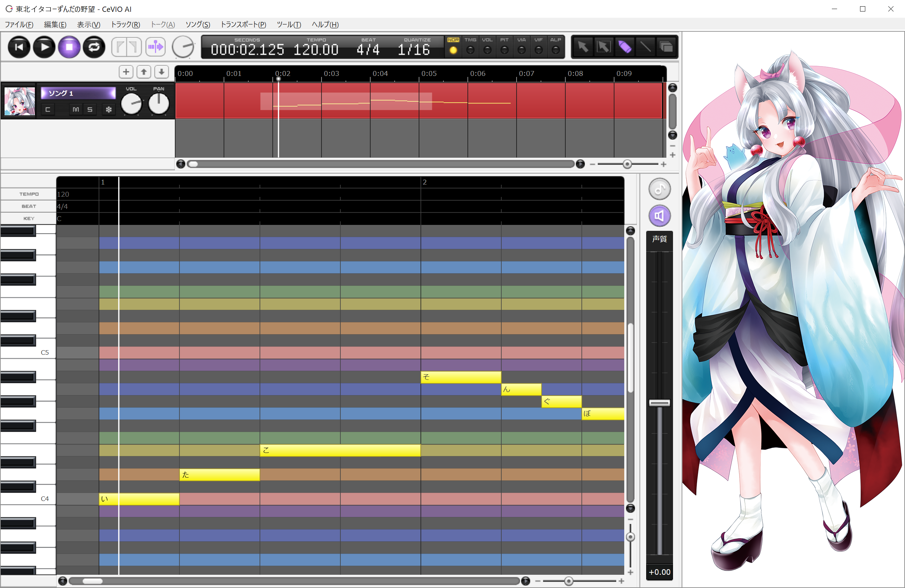
Task: Select the note ぼ in piano roll
Action: point(603,414)
